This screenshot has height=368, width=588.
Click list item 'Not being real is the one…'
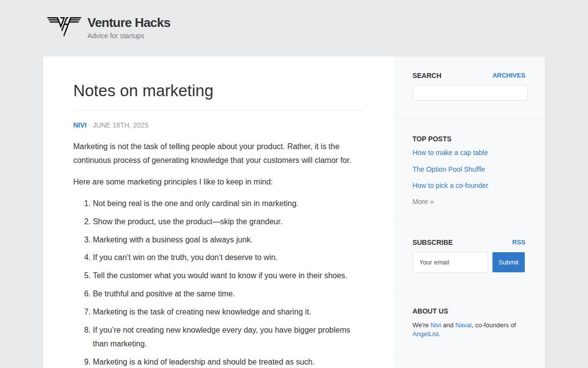point(196,203)
